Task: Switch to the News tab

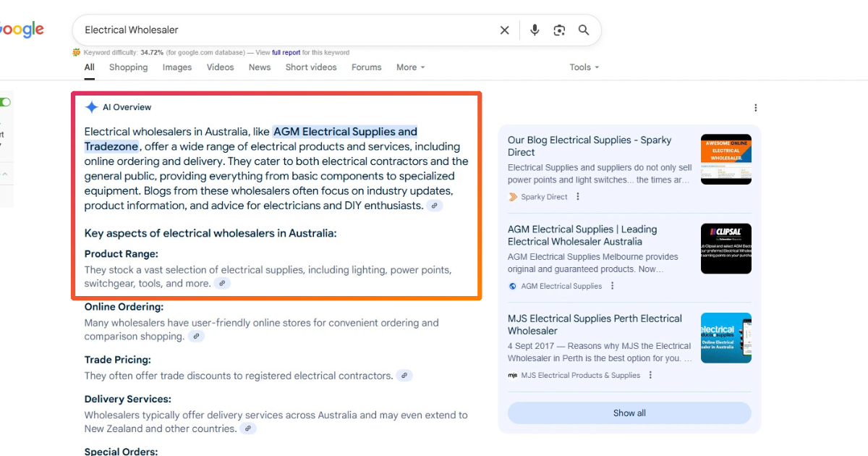Action: (260, 67)
